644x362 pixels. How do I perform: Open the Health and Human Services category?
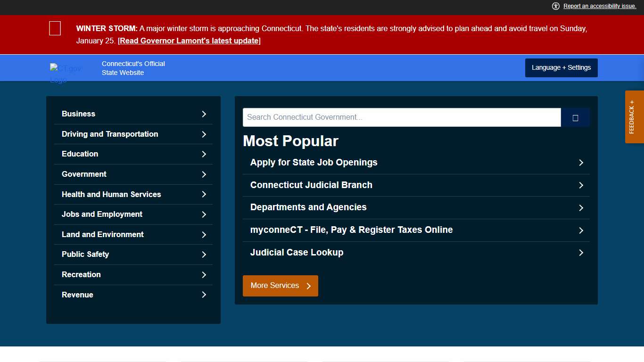[111, 195]
